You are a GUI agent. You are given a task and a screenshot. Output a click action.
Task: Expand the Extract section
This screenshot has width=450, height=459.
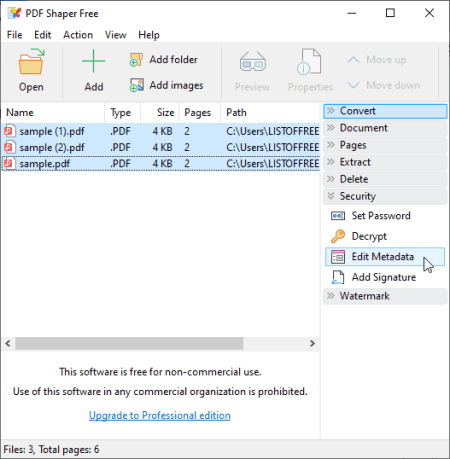point(385,162)
